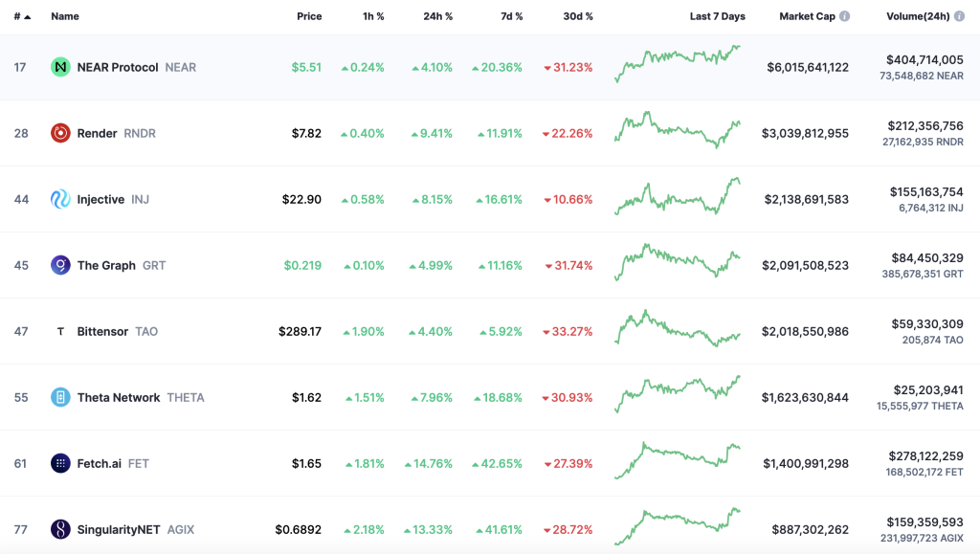Open Injective via its swirl logo
The width and height of the screenshot is (980, 554).
pos(60,199)
